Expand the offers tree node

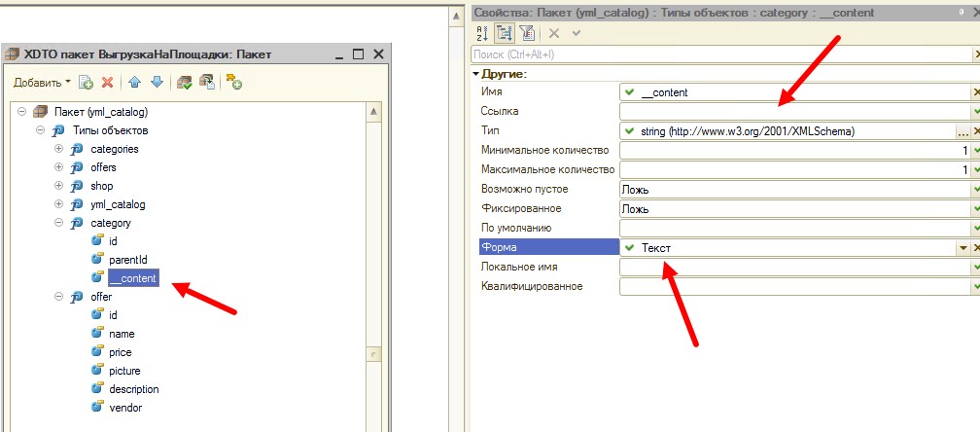(58, 167)
